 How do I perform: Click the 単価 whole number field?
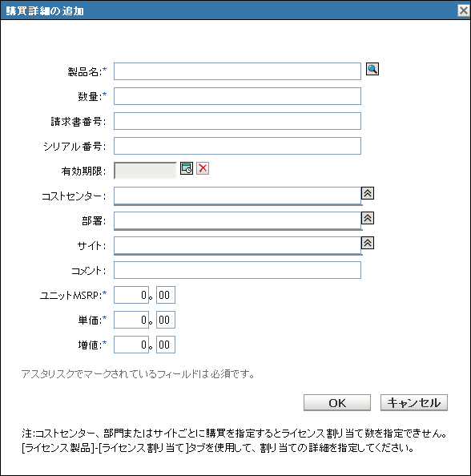(x=131, y=320)
